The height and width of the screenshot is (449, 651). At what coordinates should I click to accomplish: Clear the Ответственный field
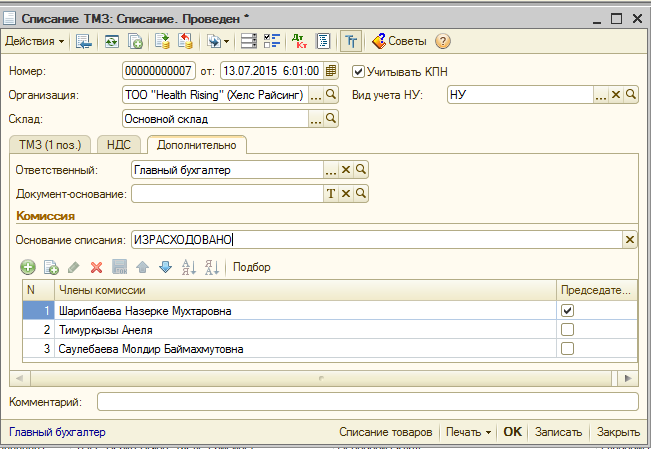tap(345, 170)
